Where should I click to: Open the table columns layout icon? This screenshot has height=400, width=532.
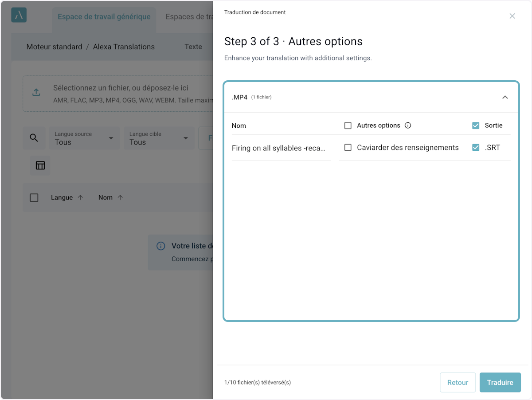click(x=40, y=165)
